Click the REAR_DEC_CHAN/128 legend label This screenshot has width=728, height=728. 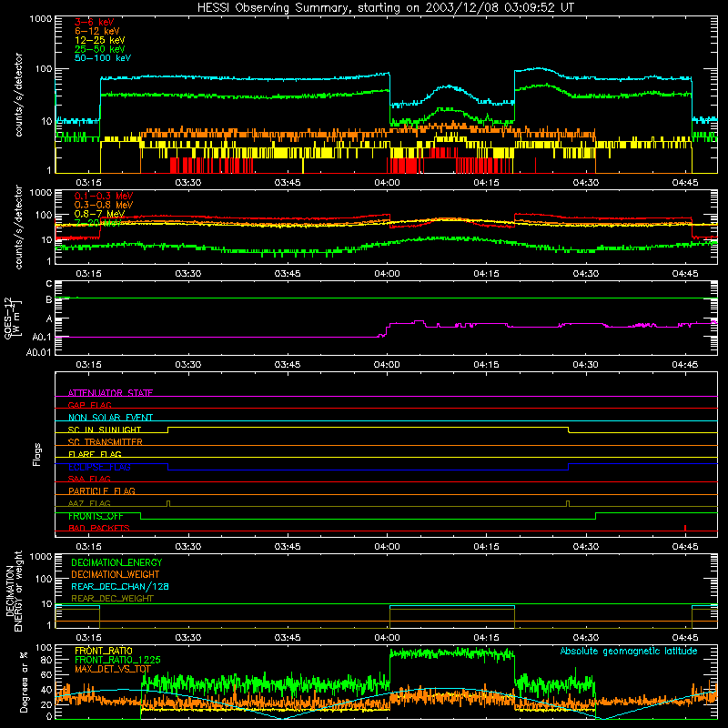[x=120, y=586]
